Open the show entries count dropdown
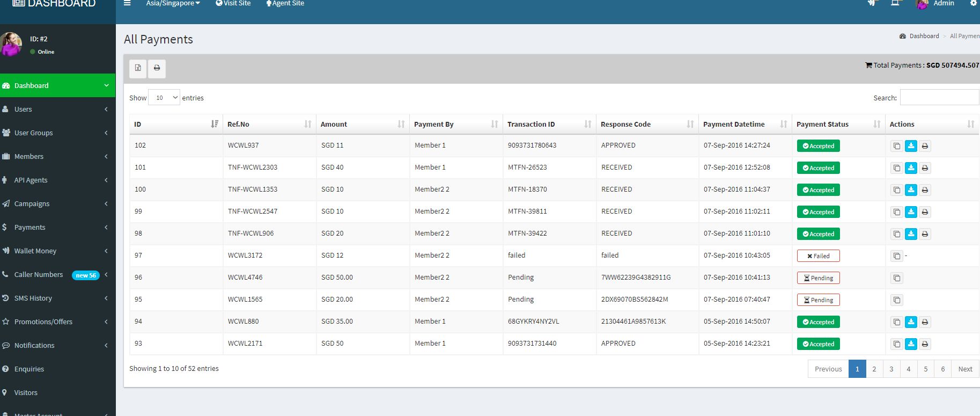 tap(164, 98)
